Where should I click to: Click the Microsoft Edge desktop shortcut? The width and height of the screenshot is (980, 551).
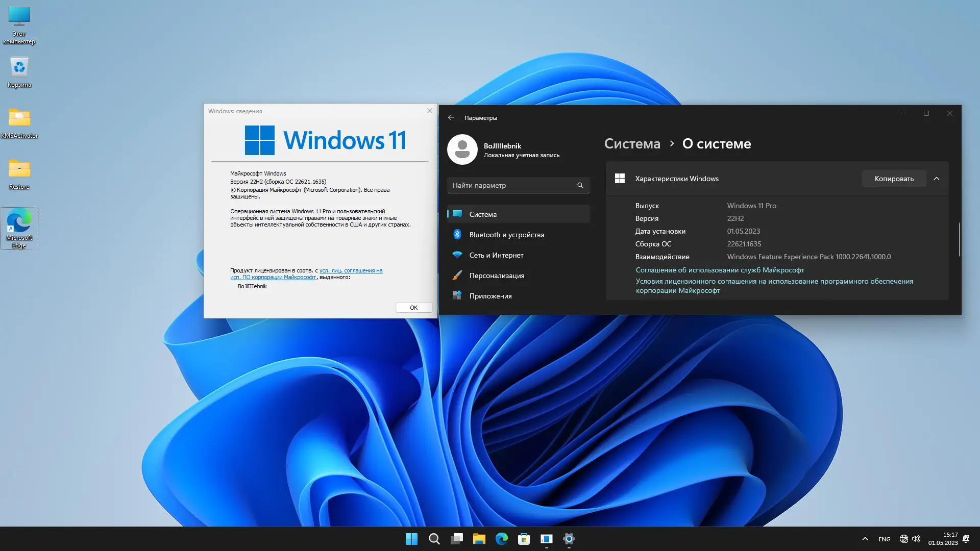point(19,222)
